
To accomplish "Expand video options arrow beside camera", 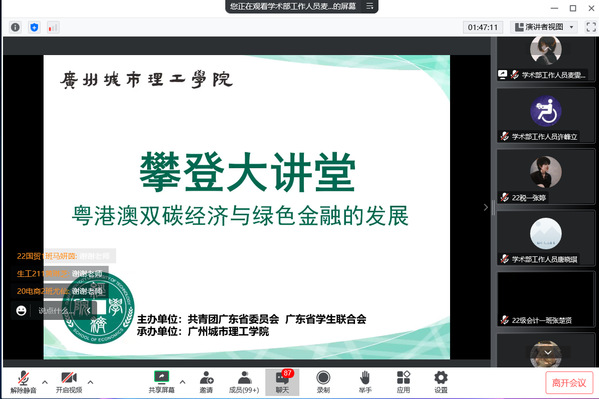I will pyautogui.click(x=91, y=382).
